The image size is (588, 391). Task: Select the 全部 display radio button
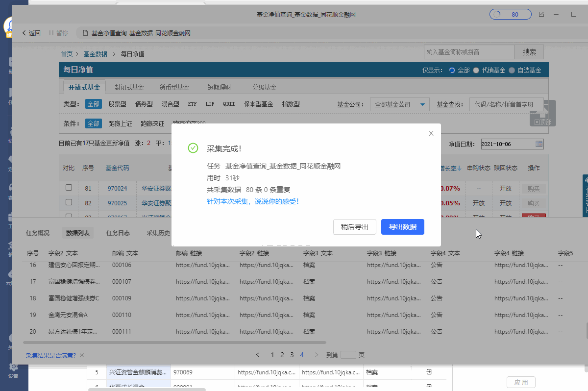click(452, 70)
